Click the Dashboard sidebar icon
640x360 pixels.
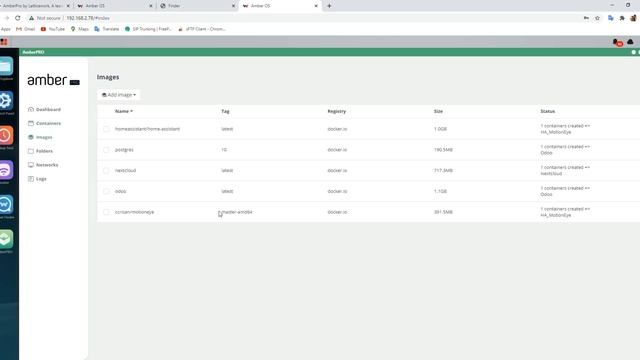31,109
